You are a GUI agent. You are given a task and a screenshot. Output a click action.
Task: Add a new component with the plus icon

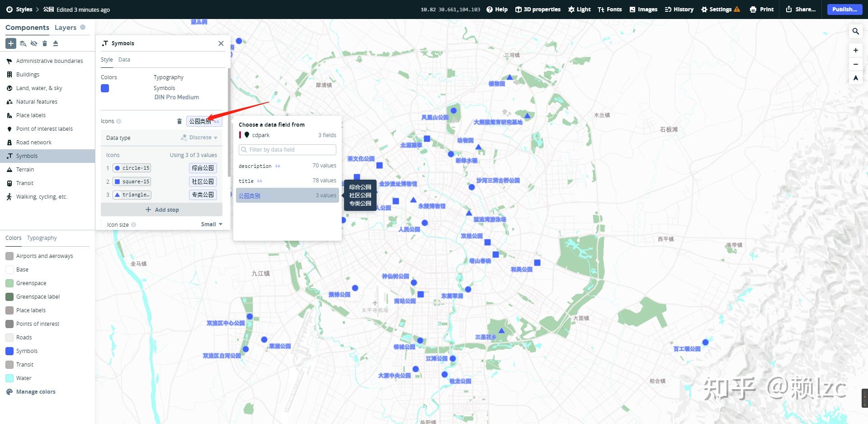point(10,43)
